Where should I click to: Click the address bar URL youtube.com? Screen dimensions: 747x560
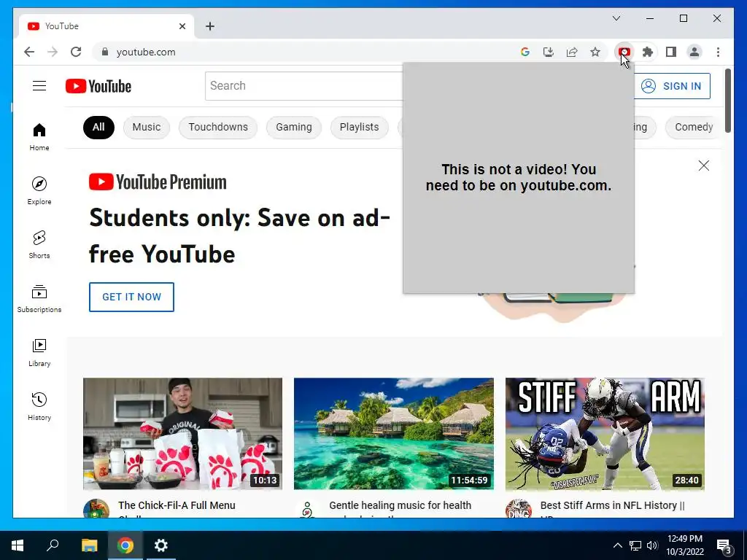146,52
